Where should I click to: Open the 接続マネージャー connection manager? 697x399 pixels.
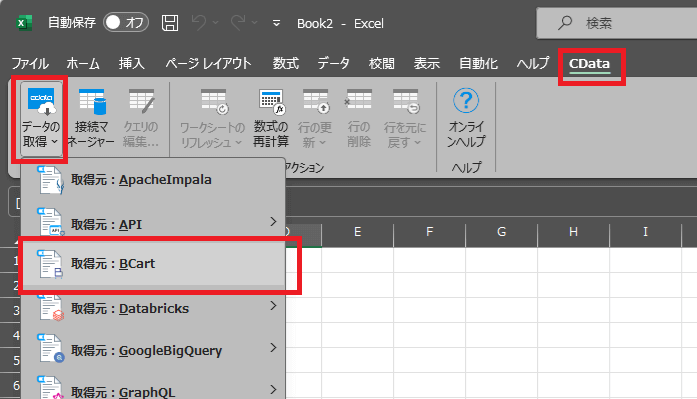(91, 118)
